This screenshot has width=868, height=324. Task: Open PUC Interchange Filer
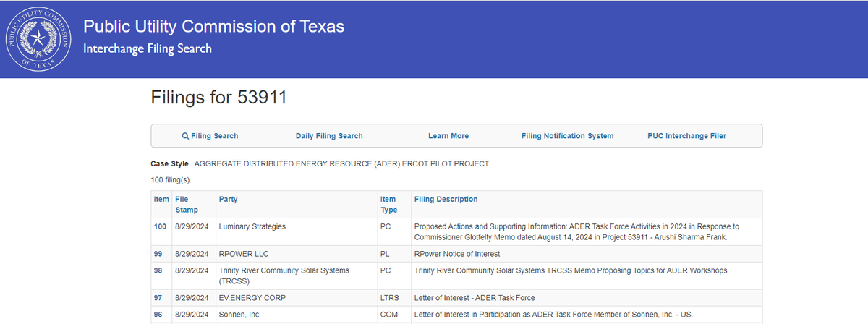687,136
